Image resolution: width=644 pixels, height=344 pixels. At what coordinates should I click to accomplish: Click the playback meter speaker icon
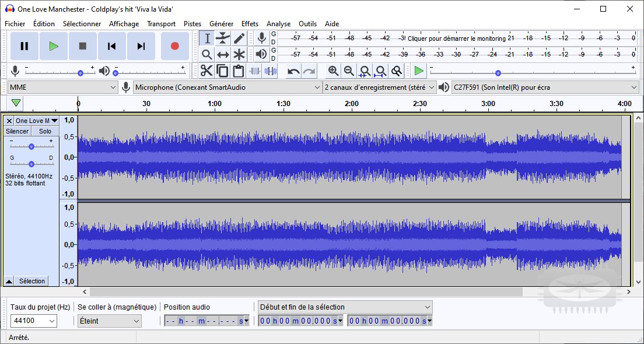click(x=261, y=54)
